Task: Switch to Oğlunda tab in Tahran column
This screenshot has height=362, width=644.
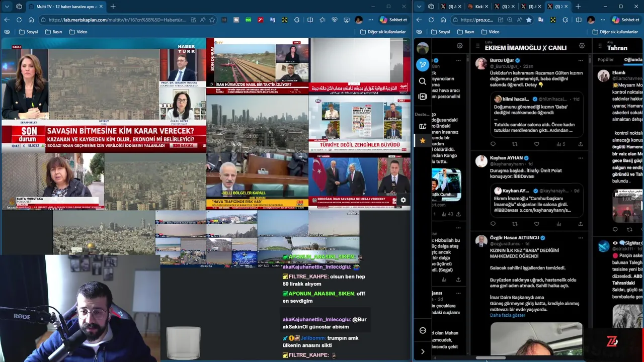Action: 633,60
